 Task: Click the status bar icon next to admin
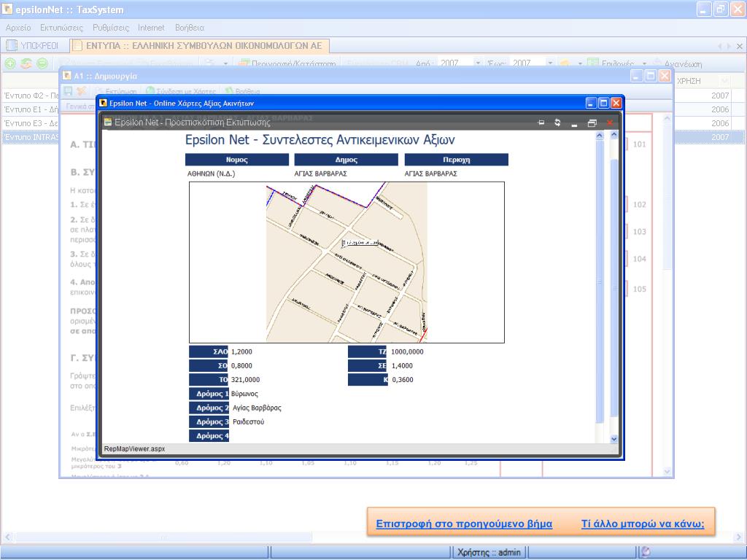point(646,552)
